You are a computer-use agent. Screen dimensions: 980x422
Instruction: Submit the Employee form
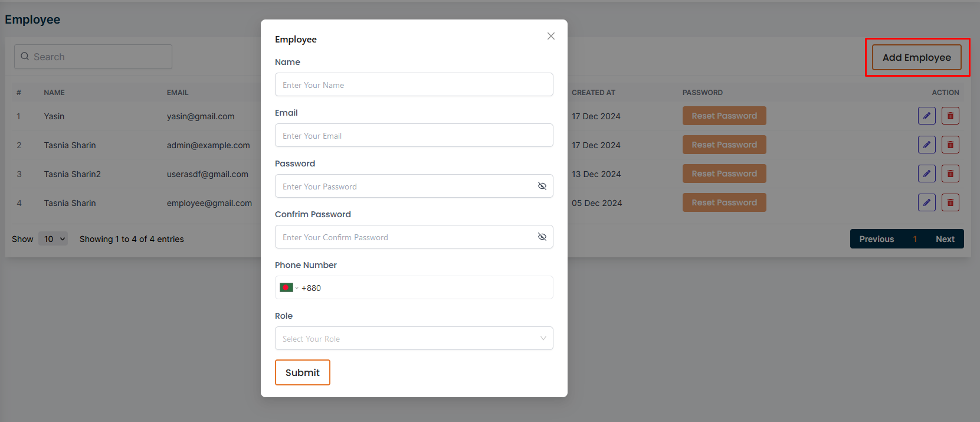(x=302, y=372)
